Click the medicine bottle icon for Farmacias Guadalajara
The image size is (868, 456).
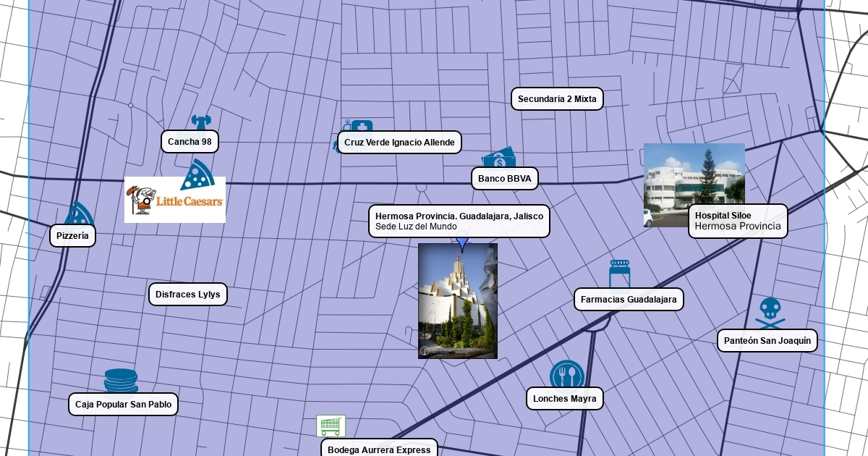point(620,274)
